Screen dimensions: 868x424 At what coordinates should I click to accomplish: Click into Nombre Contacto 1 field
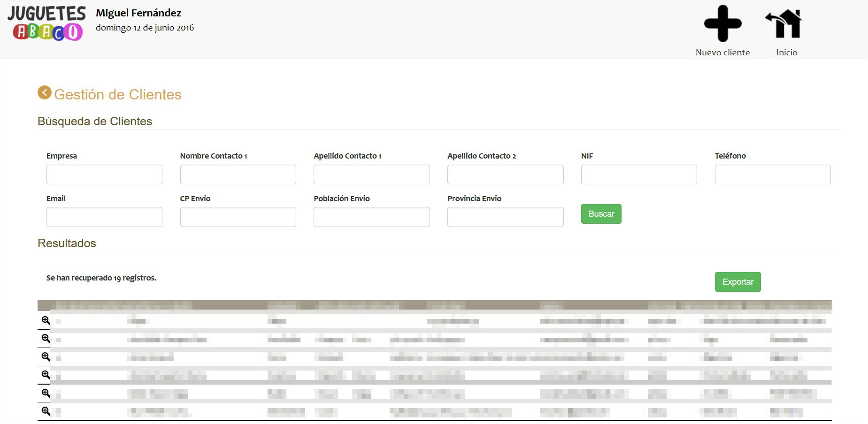click(x=238, y=174)
